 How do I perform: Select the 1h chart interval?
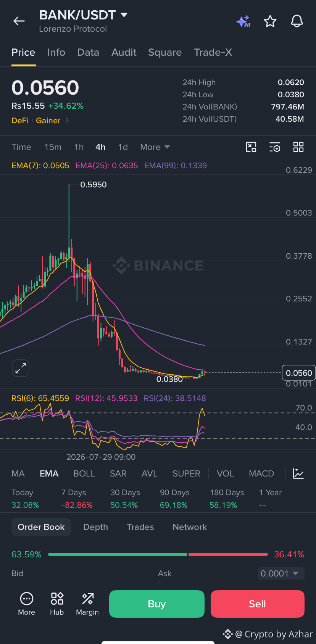79,147
